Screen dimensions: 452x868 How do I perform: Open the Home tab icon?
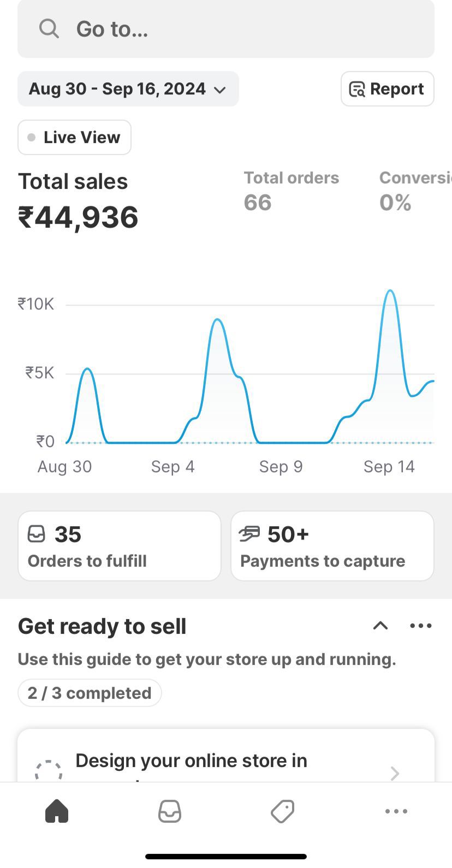pos(57,811)
